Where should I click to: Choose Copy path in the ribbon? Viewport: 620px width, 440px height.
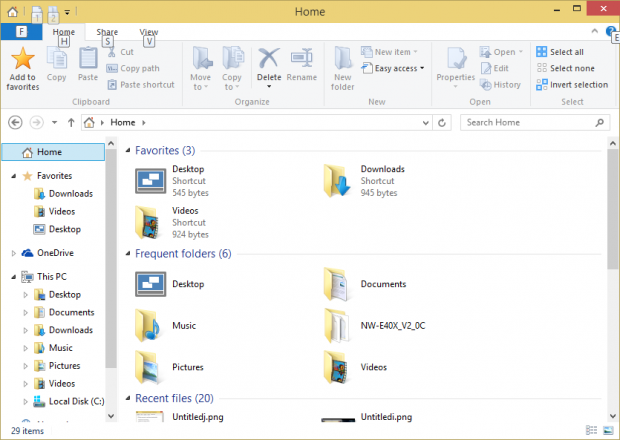(x=133, y=68)
